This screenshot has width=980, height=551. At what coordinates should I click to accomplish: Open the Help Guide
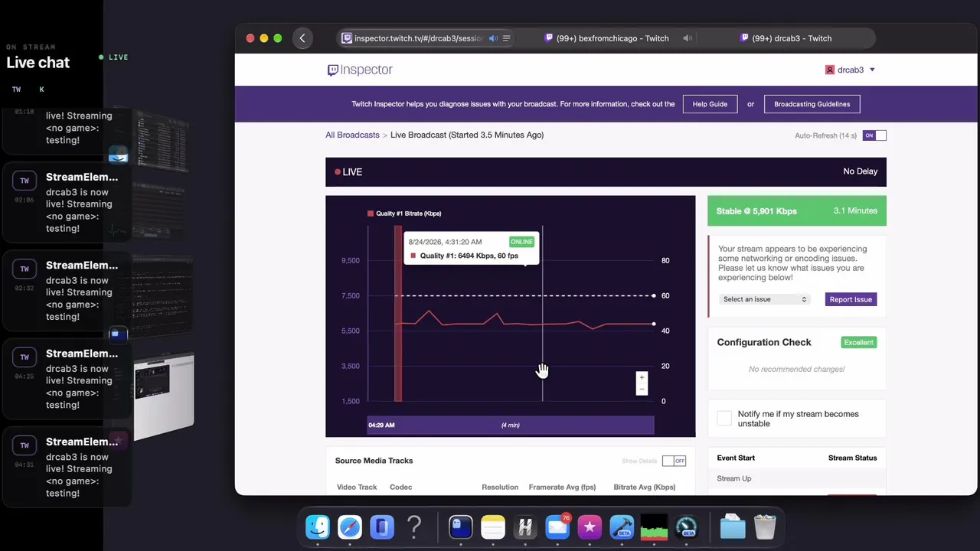(x=710, y=104)
